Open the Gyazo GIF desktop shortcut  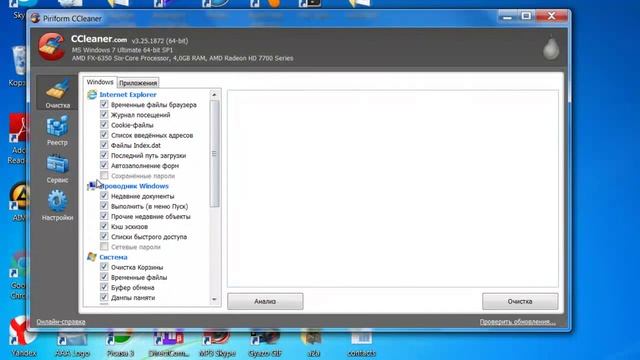click(x=265, y=342)
